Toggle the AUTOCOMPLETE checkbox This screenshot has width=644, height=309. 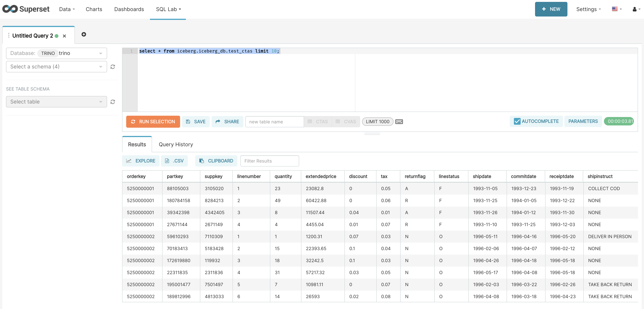click(x=517, y=121)
